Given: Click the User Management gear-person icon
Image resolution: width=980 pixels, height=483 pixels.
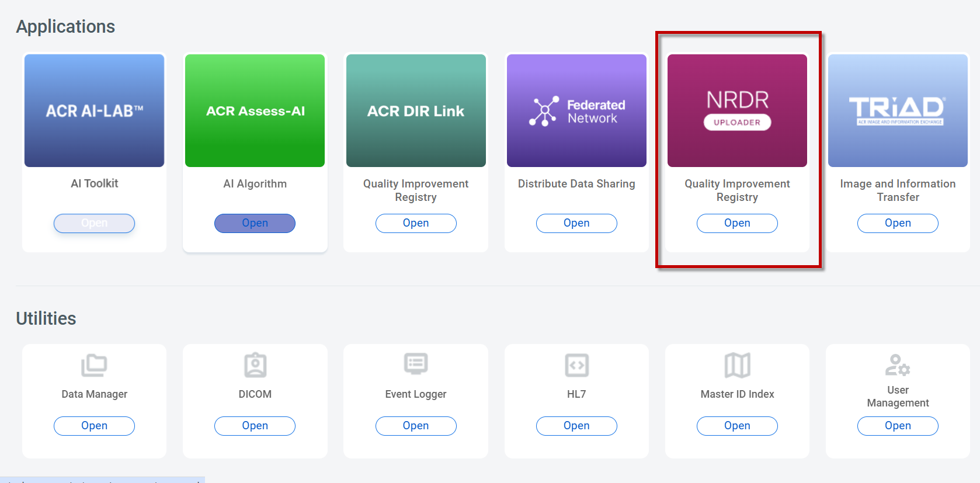Looking at the screenshot, I should [898, 365].
